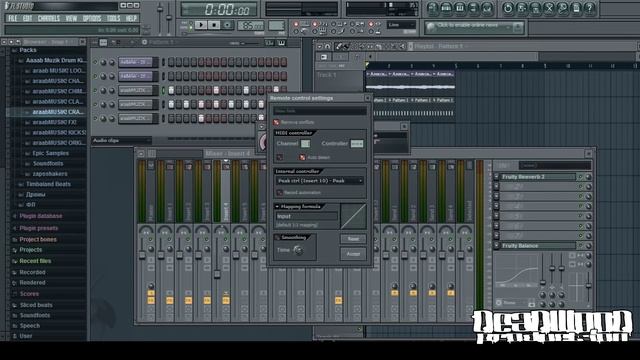
Task: Open the Fruity Reeverb 2 effect slot
Action: point(538,177)
